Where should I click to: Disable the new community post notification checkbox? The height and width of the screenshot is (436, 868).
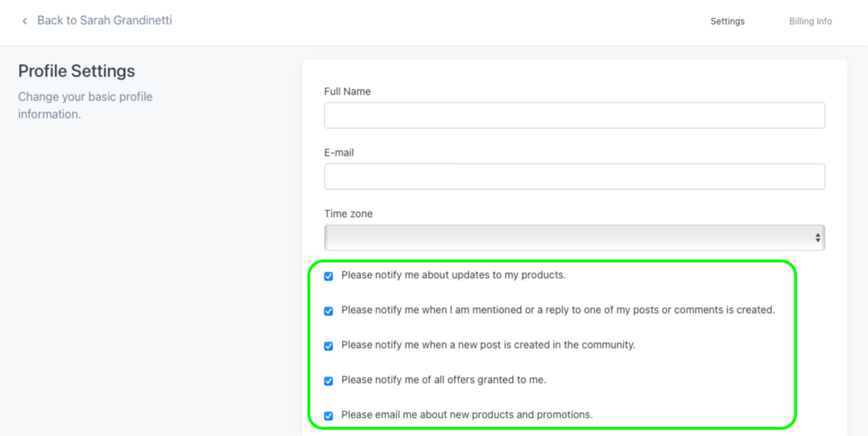[x=329, y=346]
